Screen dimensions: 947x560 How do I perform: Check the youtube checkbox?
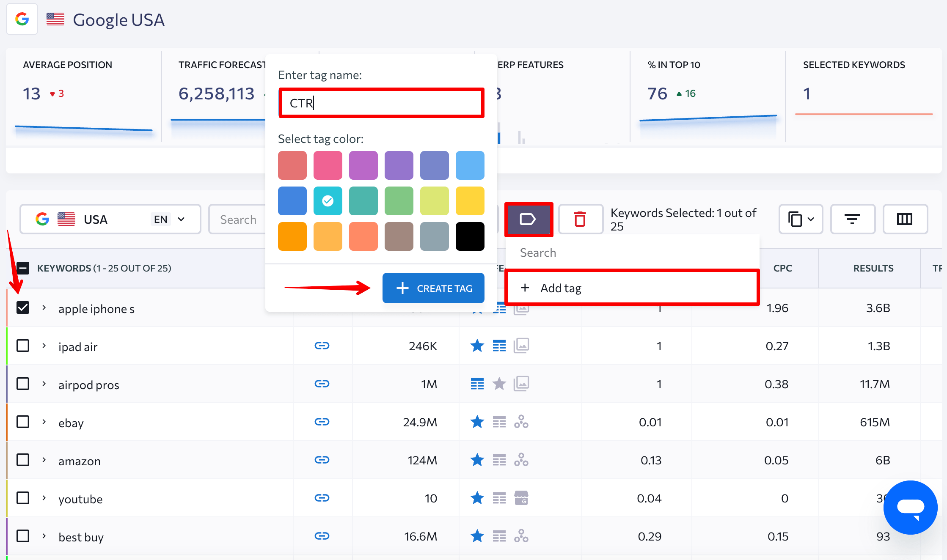click(23, 498)
